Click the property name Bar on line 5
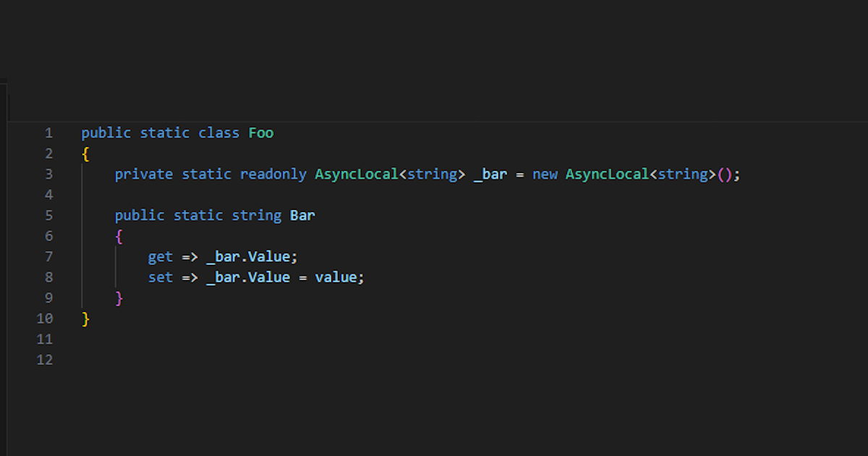 click(302, 216)
